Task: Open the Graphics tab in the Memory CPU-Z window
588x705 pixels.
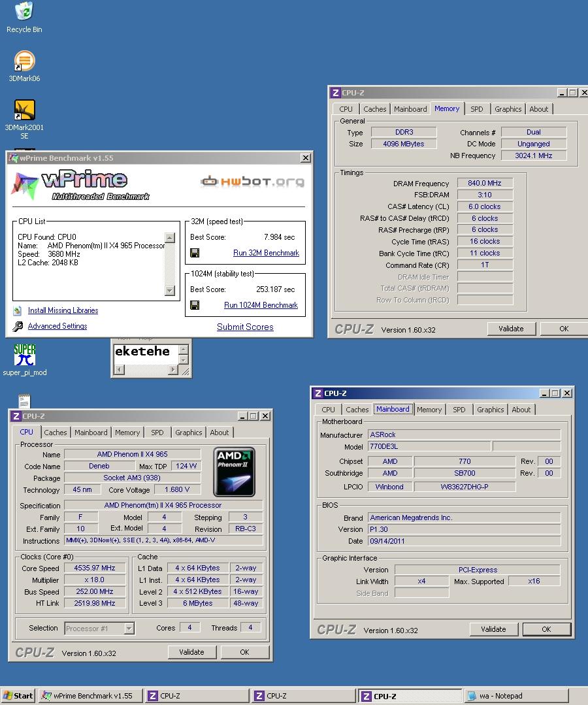Action: 508,109
